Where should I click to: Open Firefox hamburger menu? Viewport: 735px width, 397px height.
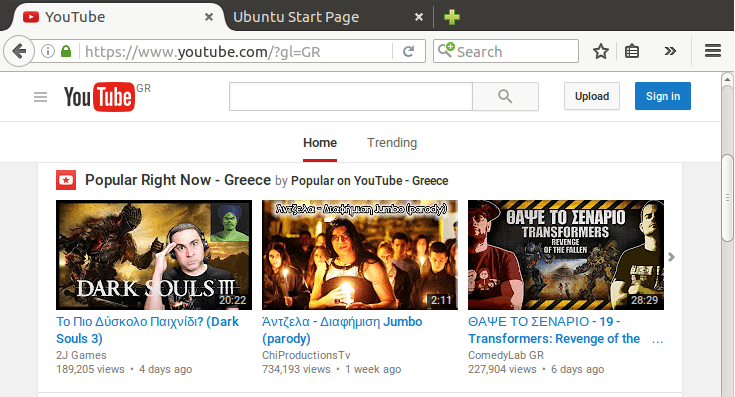(x=712, y=51)
